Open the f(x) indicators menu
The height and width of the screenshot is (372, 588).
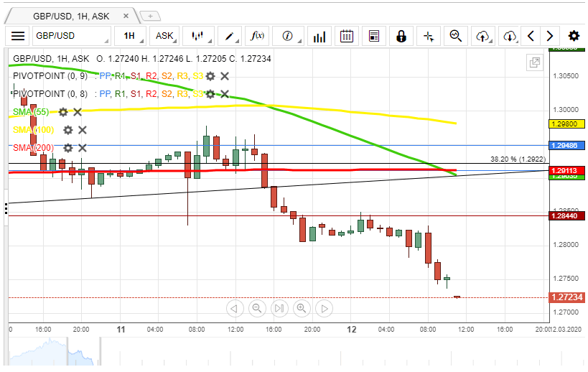257,36
